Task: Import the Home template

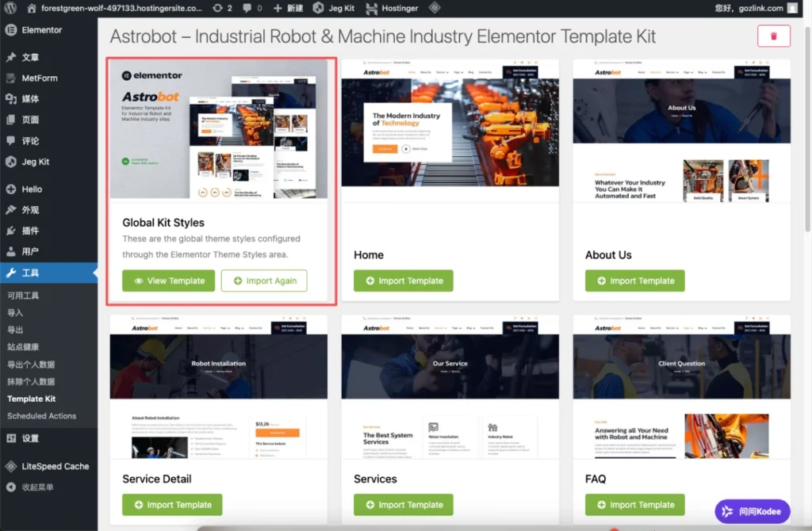Action: click(x=404, y=281)
